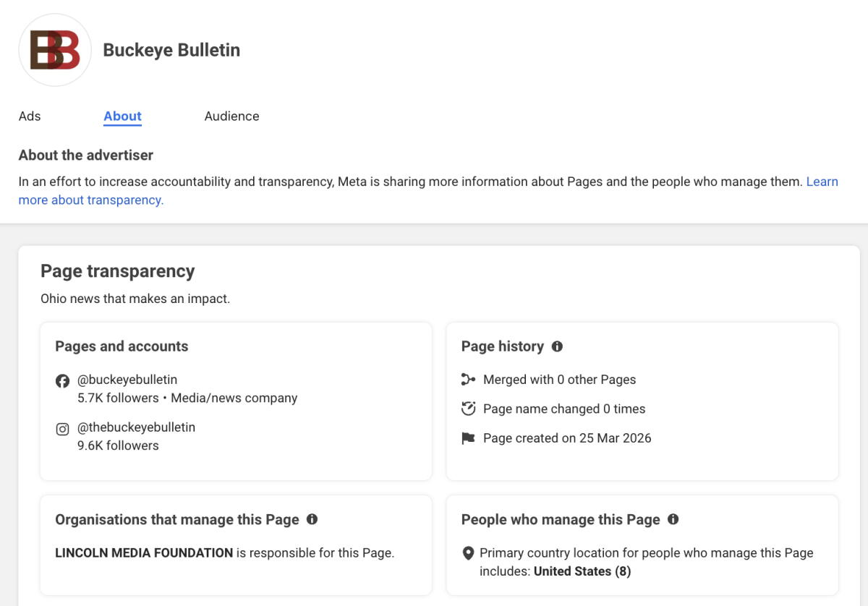Click the name-change icon next to Page name changed
868x606 pixels.
468,409
